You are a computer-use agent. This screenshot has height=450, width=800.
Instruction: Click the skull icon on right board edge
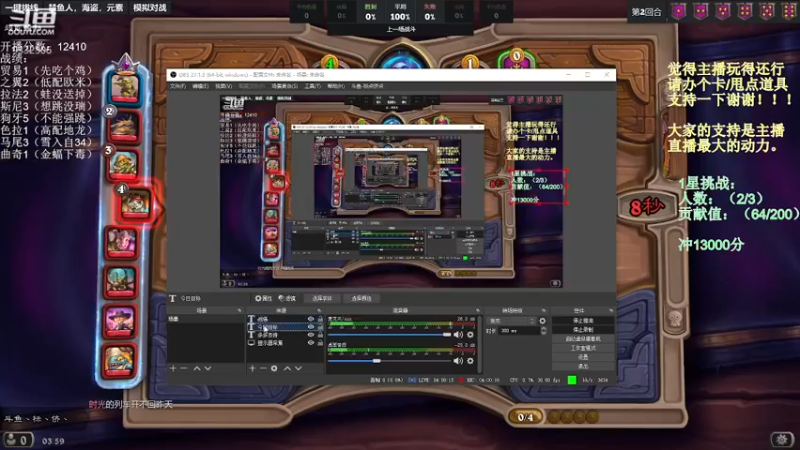coord(675,319)
